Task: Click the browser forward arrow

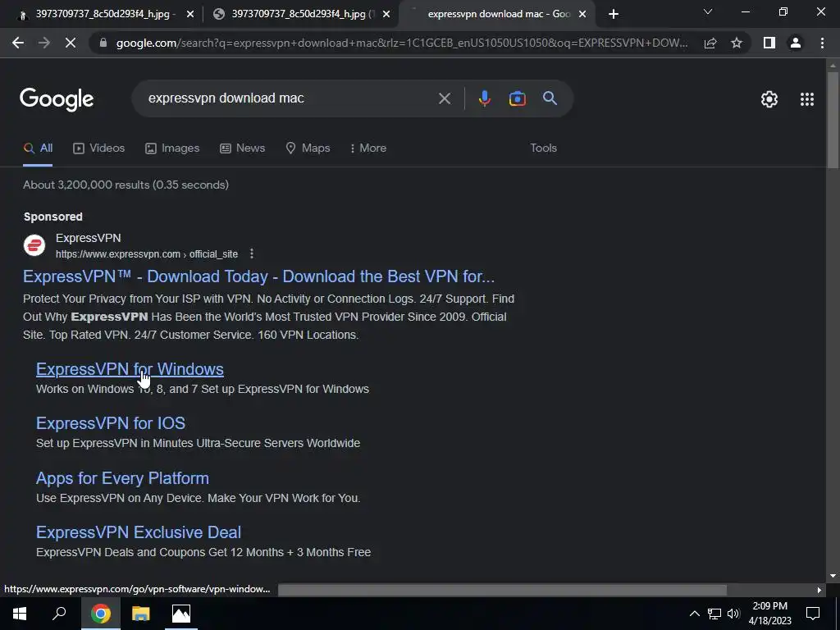Action: pos(44,43)
